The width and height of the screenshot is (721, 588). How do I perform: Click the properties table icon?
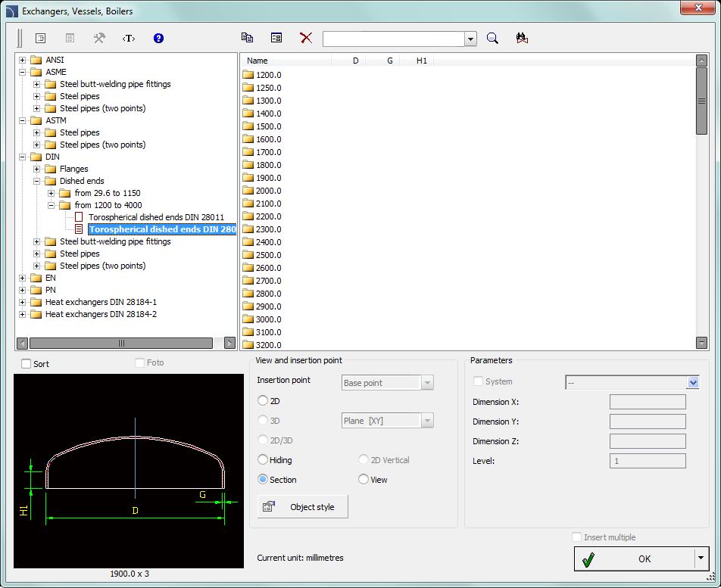pyautogui.click(x=276, y=38)
